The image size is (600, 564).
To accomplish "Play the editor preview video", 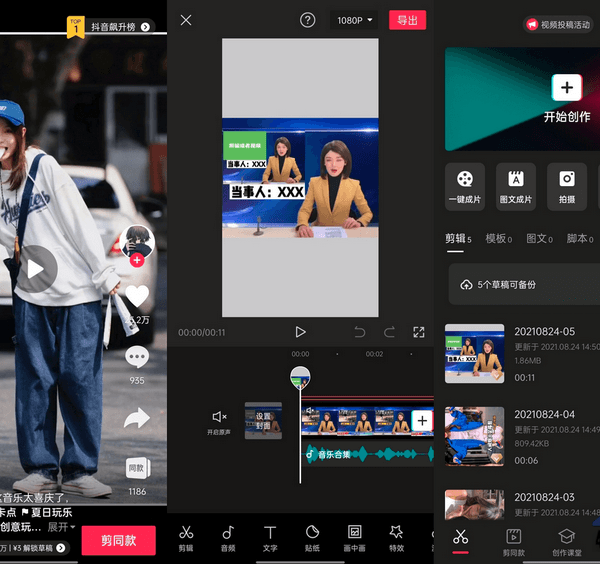I will coord(300,332).
